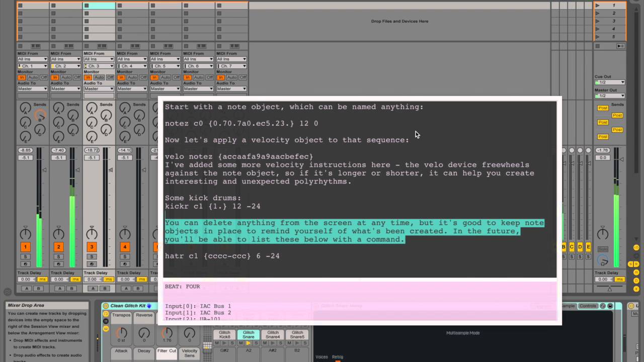Click track 1 Send A knob

pyautogui.click(x=25, y=108)
